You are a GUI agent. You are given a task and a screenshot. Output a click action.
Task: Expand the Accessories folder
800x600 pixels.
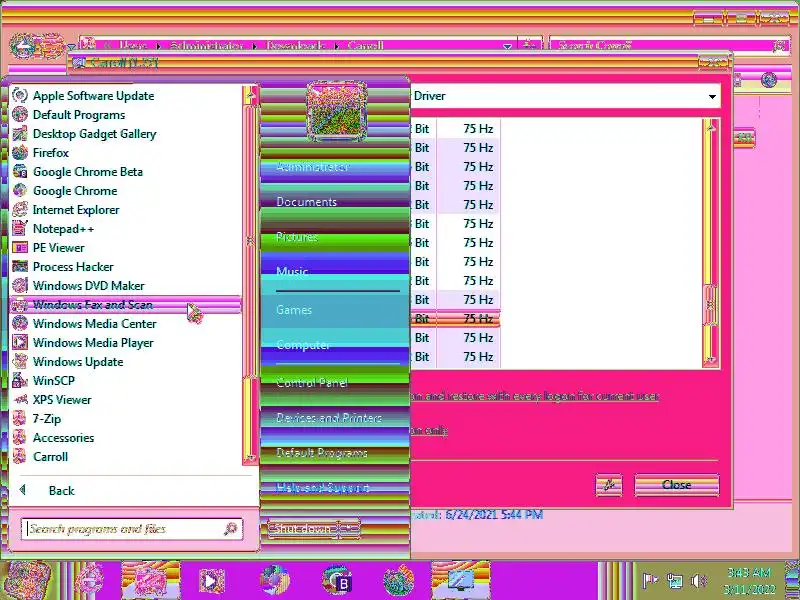click(x=125, y=438)
